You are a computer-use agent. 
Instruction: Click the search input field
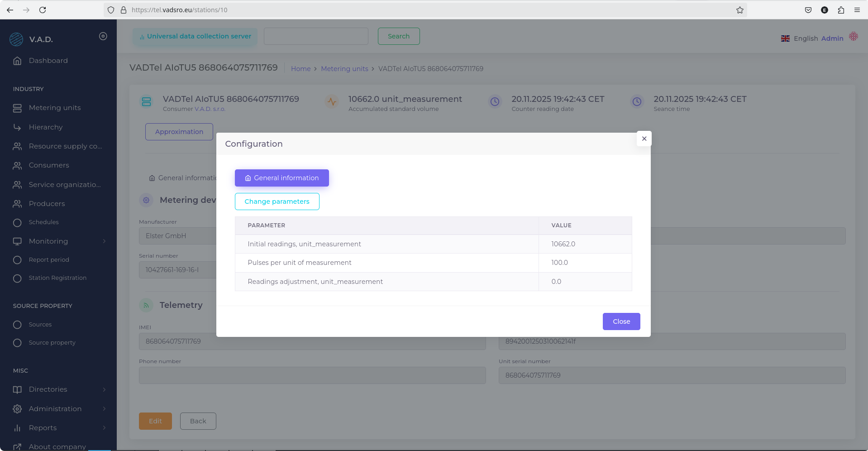pyautogui.click(x=316, y=36)
